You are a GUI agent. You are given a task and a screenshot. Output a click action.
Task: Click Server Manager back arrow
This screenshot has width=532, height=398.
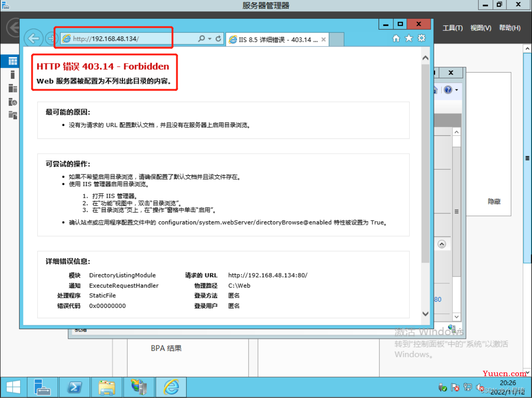coord(13,27)
